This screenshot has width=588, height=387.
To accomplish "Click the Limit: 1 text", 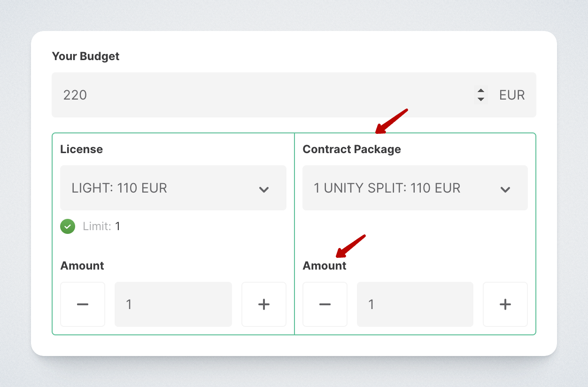I will coord(101,226).
